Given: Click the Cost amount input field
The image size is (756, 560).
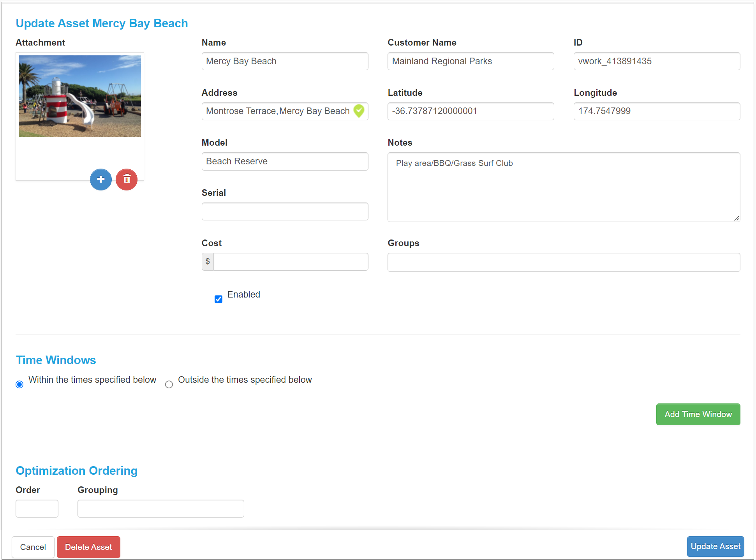Looking at the screenshot, I should click(x=291, y=262).
